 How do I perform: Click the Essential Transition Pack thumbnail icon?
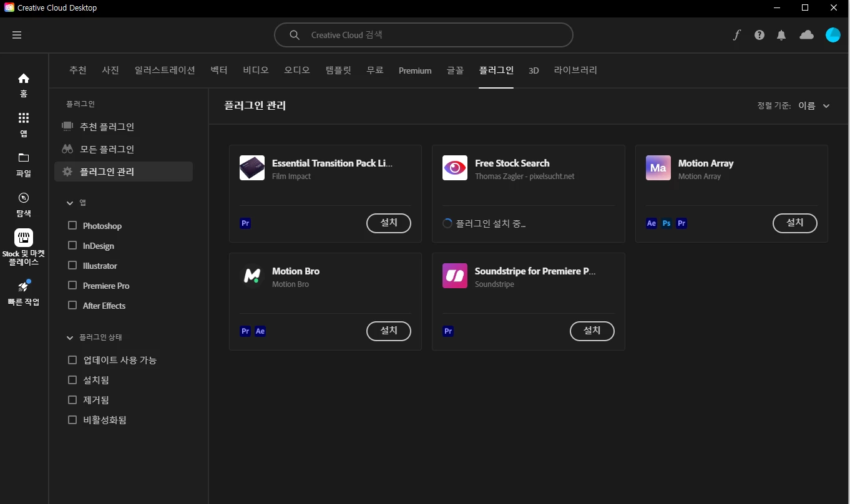tap(252, 168)
